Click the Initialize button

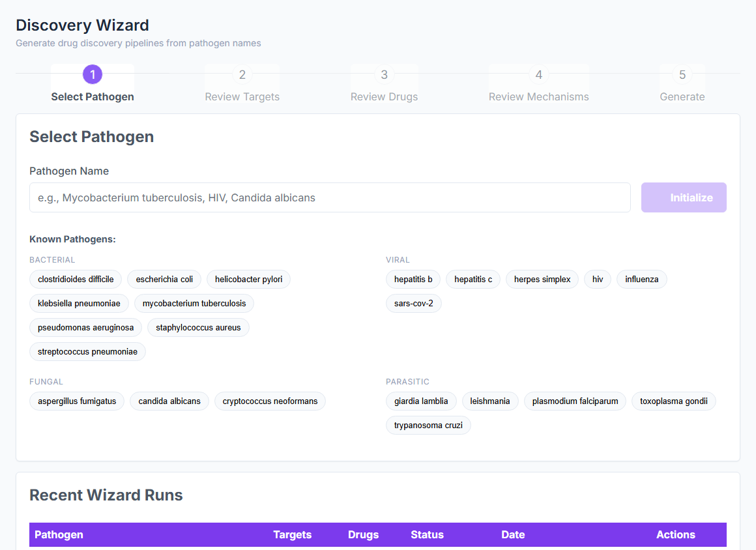click(x=684, y=197)
